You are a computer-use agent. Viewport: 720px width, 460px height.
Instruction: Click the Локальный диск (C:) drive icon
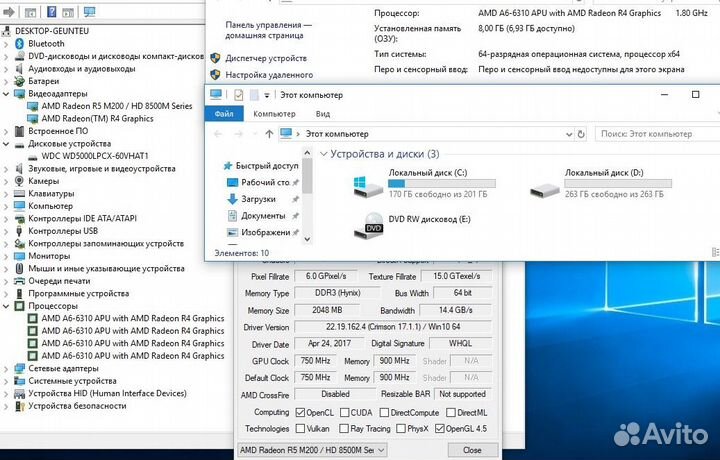[x=368, y=186]
